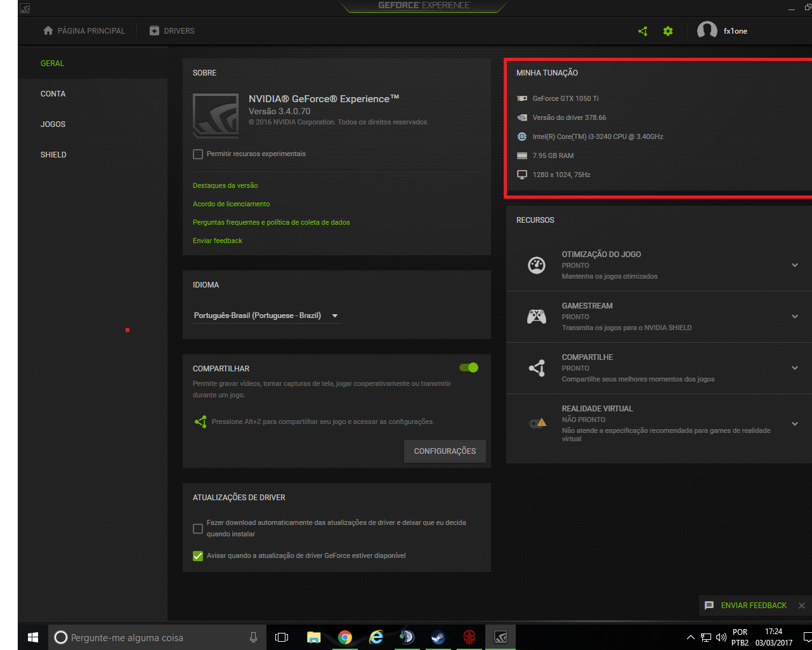Image resolution: width=812 pixels, height=650 pixels.
Task: Click the volume icon in system tray
Action: [721, 637]
